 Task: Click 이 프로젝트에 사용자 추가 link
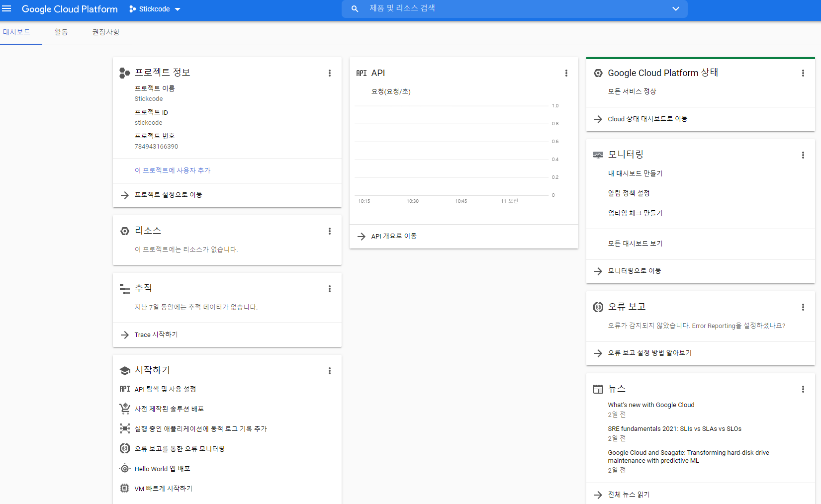173,170
